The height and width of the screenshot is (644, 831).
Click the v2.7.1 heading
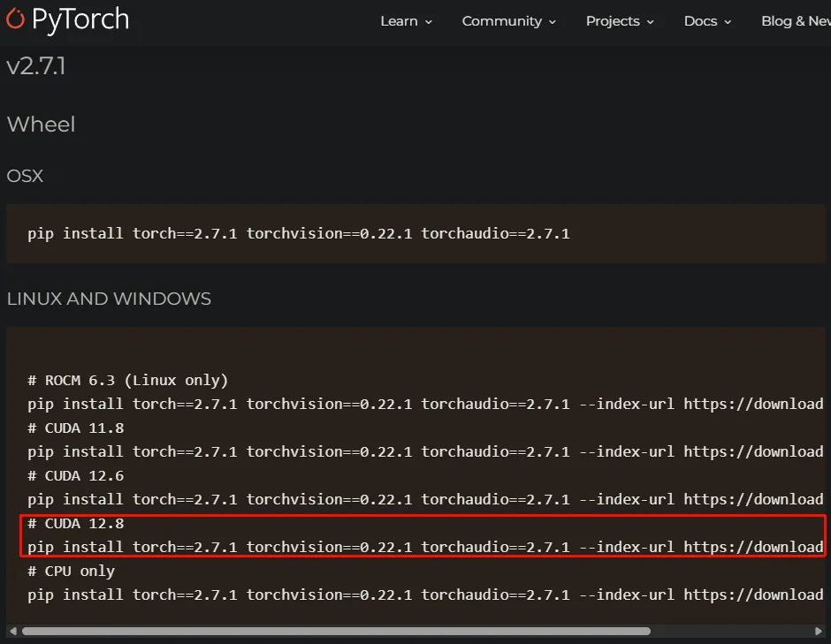coord(36,67)
